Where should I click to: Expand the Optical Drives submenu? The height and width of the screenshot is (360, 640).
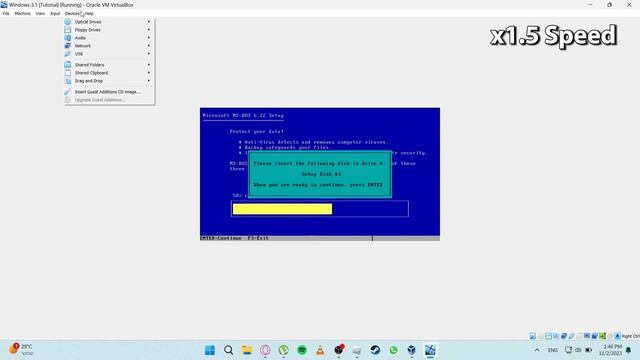(x=109, y=22)
